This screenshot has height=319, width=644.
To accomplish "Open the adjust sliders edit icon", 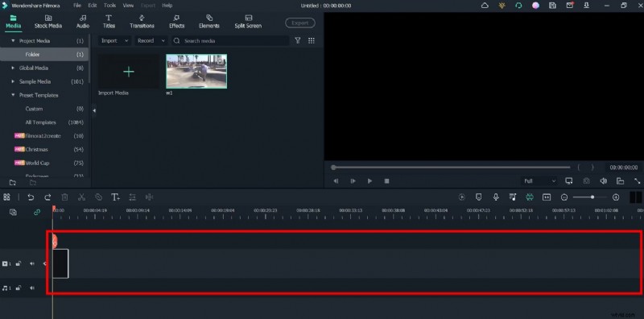I will [132, 197].
